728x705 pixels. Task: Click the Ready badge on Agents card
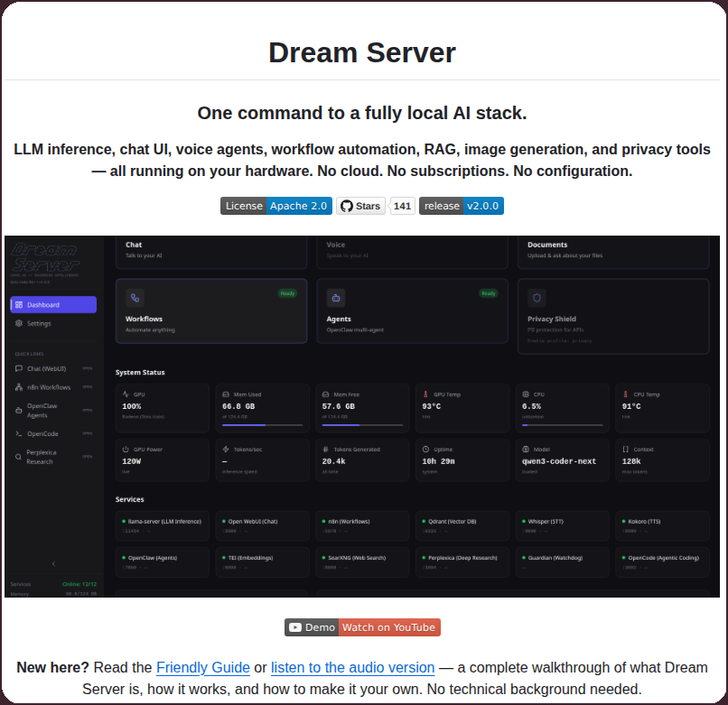[x=489, y=293]
